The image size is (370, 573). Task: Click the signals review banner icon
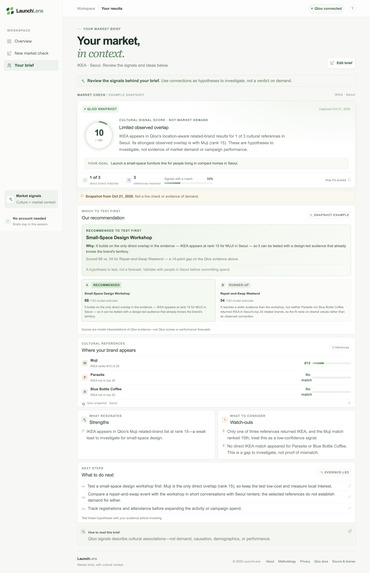tap(83, 81)
